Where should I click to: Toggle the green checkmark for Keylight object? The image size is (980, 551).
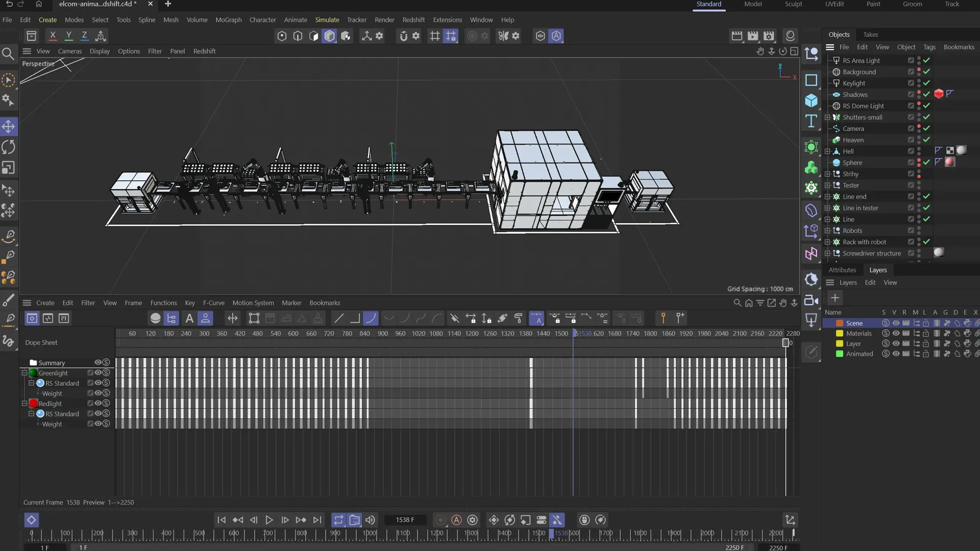point(926,83)
